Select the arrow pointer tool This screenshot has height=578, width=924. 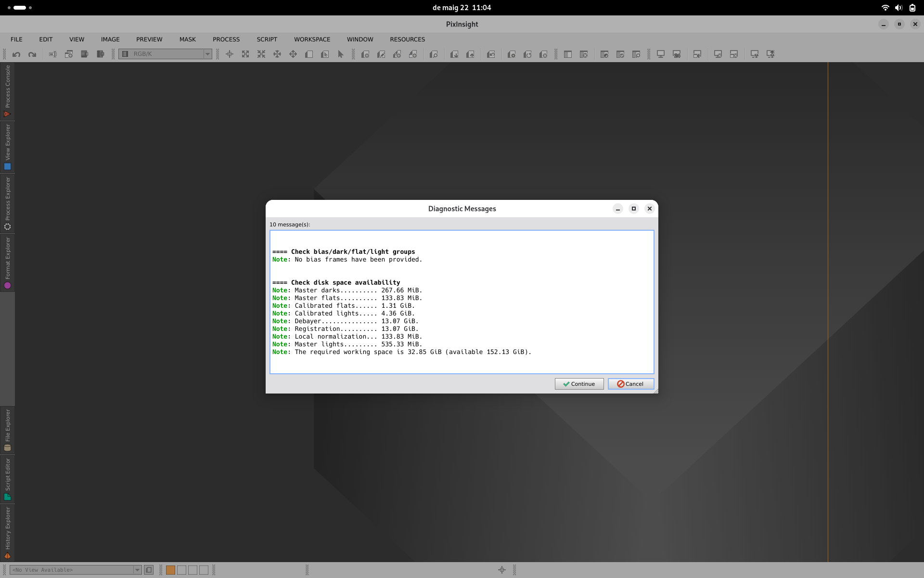(x=341, y=54)
